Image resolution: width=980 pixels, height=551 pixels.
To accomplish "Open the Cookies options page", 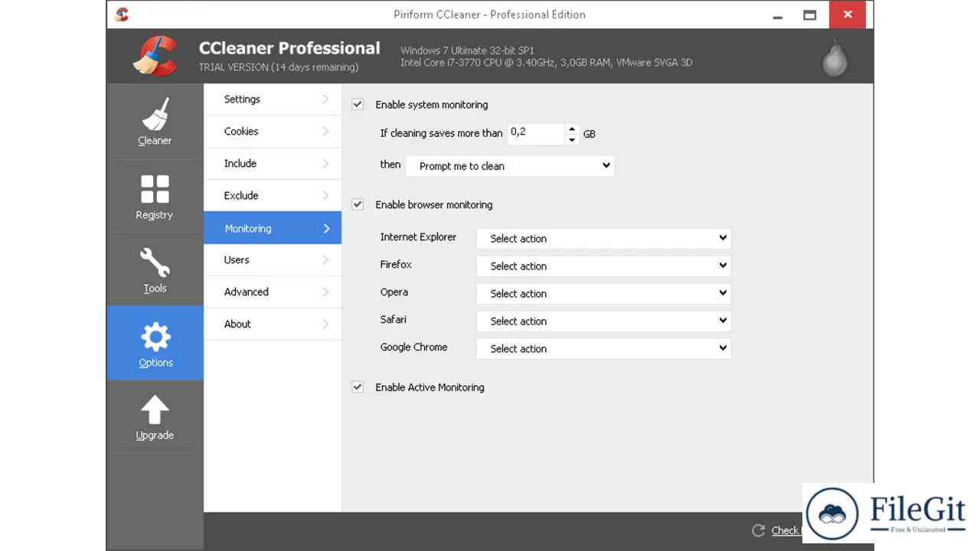I will (273, 132).
